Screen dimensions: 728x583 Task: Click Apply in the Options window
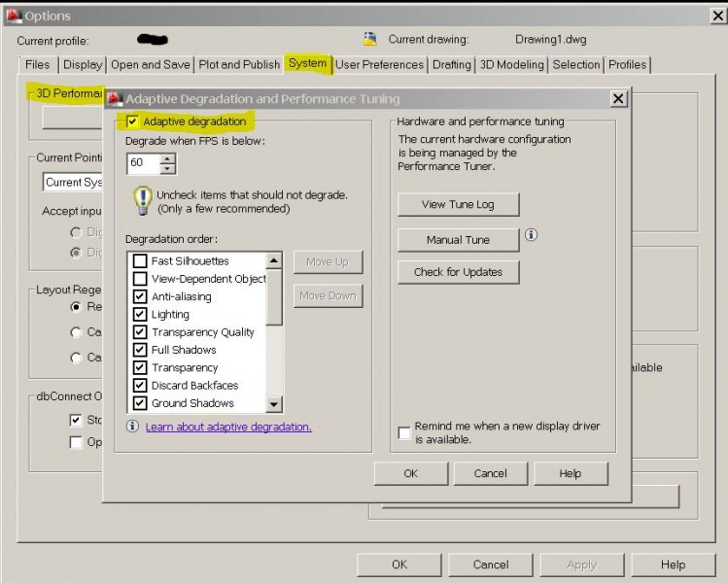[x=582, y=565]
